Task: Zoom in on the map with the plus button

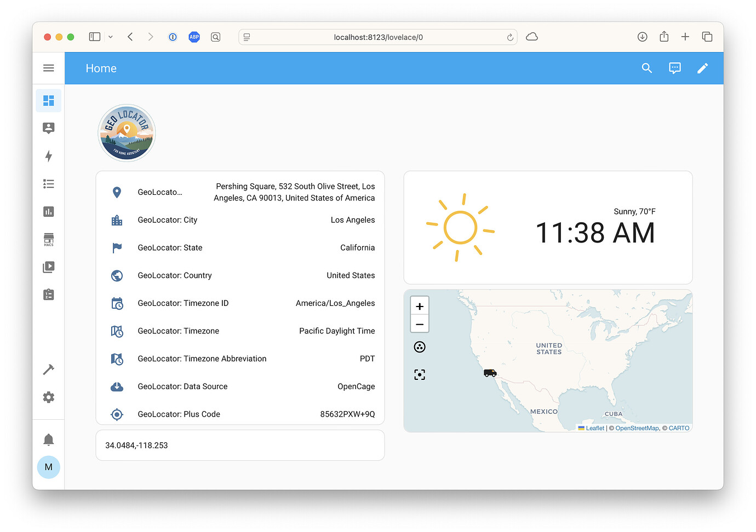Action: pyautogui.click(x=420, y=306)
